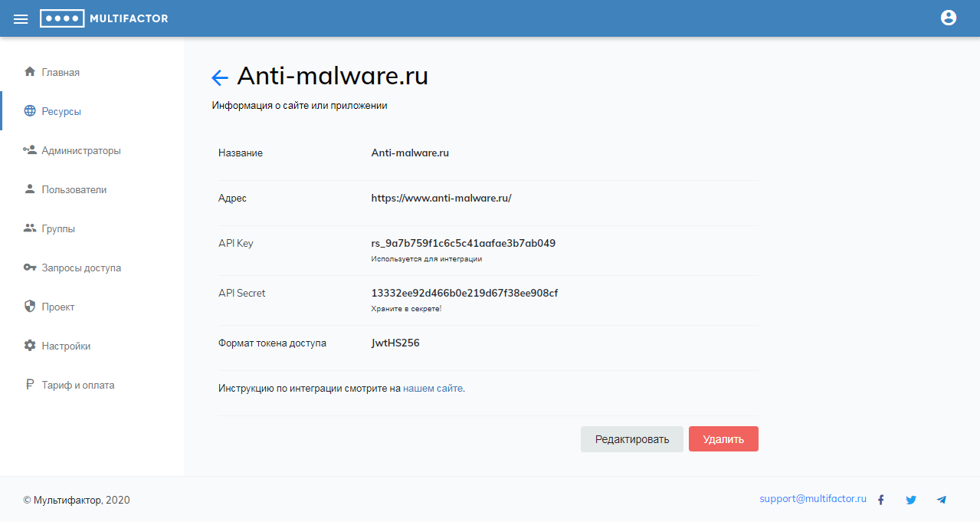Click the © Мультифактор, 2020 footer text
This screenshot has height=522, width=980.
[x=77, y=500]
